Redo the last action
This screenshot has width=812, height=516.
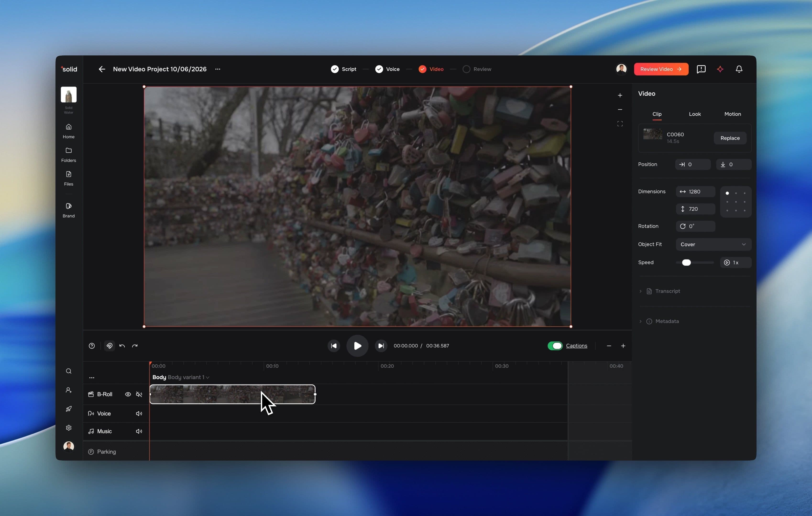(135, 346)
